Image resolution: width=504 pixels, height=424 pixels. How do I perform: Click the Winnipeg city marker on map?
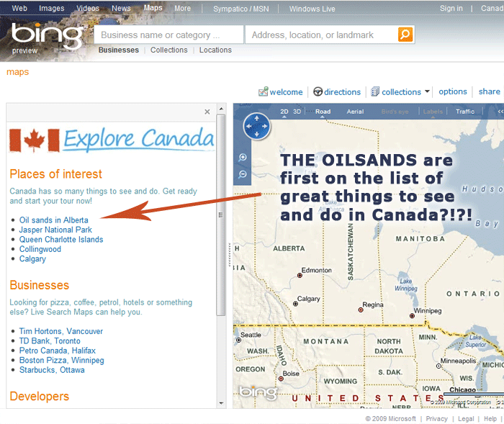[412, 316]
